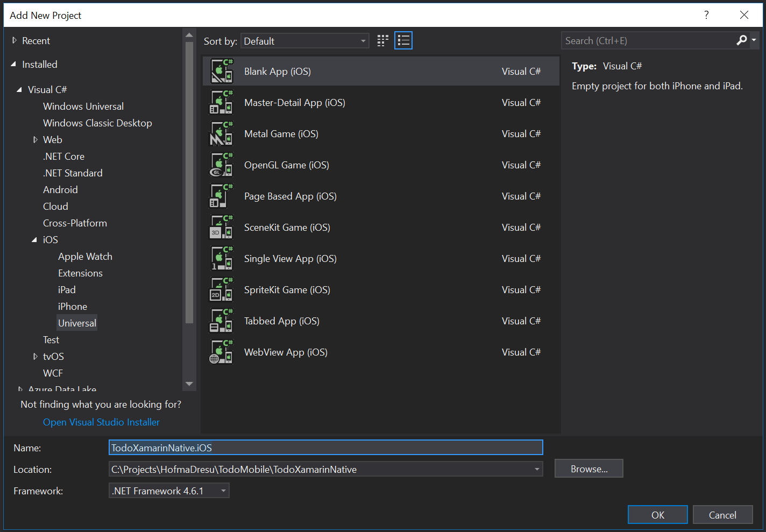Select Windows Universal category
The width and height of the screenshot is (766, 532).
83,107
